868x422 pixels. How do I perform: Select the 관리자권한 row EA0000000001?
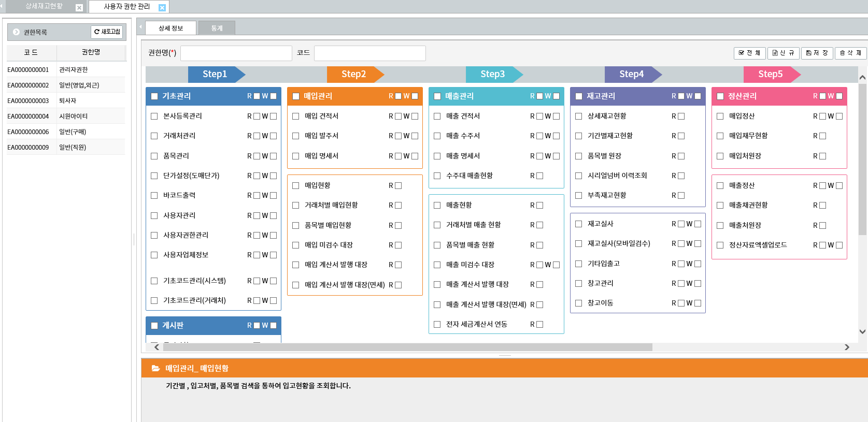coord(66,69)
